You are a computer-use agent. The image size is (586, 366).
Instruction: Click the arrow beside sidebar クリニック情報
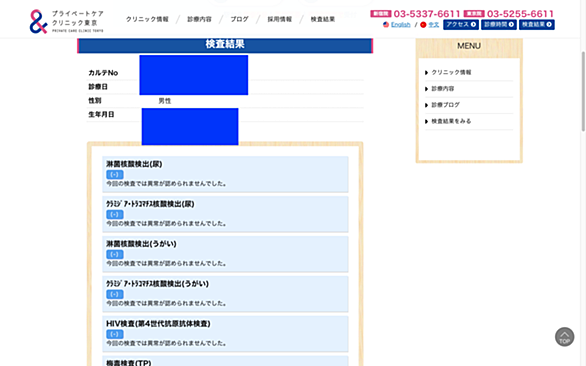(426, 73)
